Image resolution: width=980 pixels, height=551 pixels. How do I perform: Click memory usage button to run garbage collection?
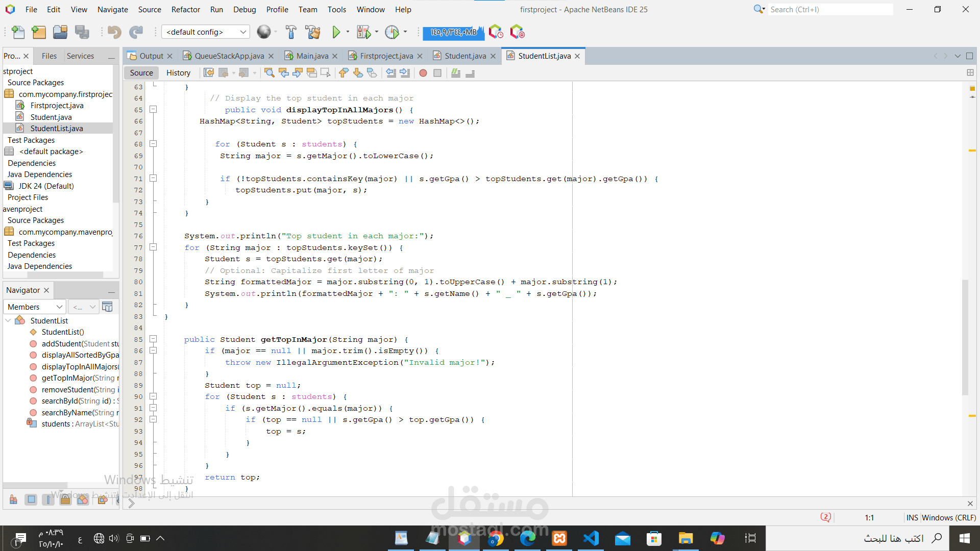453,32
